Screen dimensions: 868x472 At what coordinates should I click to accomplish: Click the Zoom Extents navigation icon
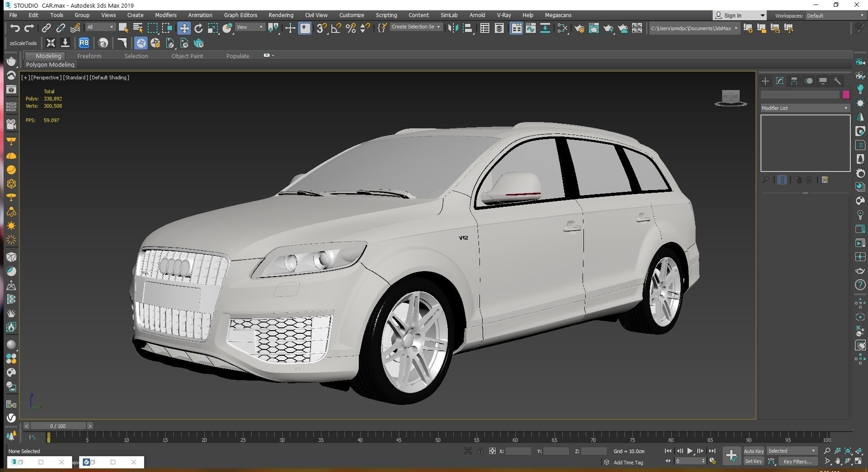click(848, 451)
